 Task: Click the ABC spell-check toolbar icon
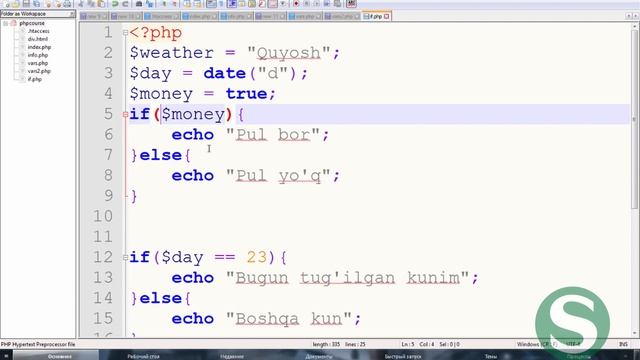pos(351,4)
